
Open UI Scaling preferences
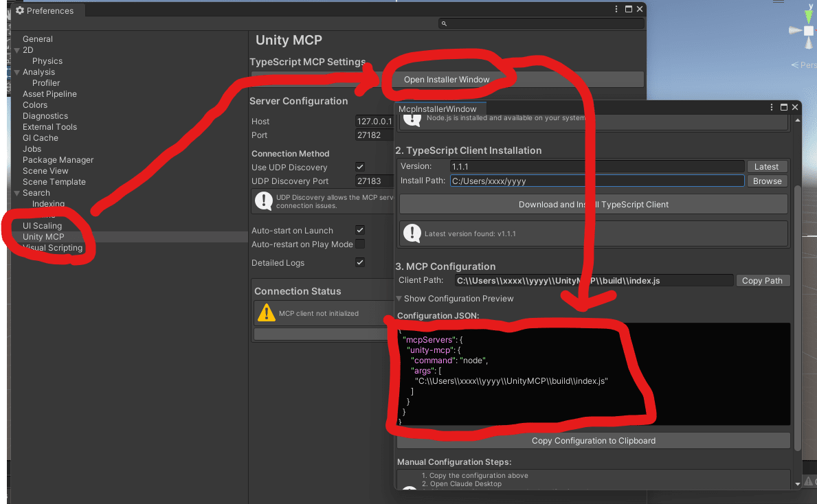pos(42,225)
